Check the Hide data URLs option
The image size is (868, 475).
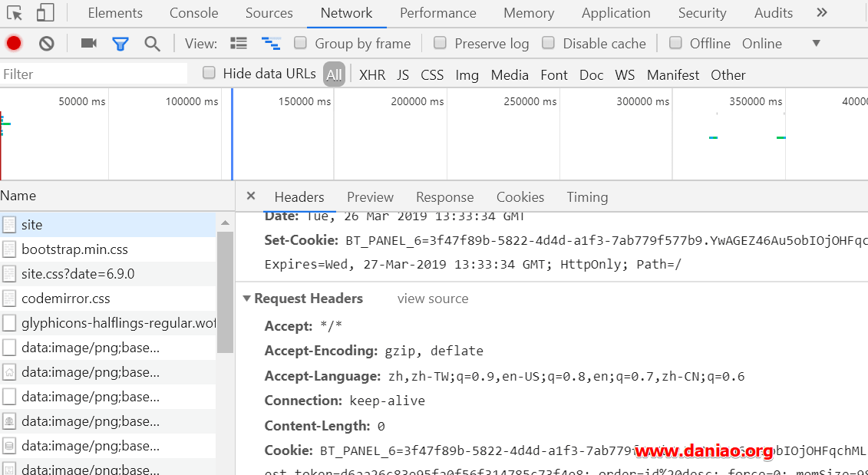(x=209, y=73)
